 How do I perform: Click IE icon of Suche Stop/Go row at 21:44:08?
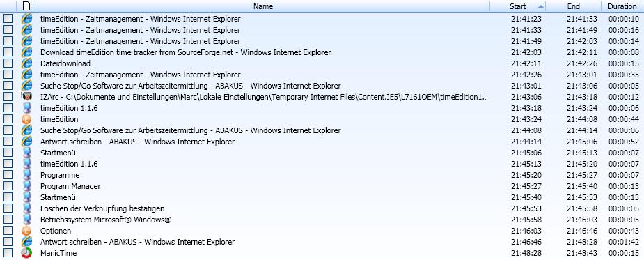tap(26, 130)
